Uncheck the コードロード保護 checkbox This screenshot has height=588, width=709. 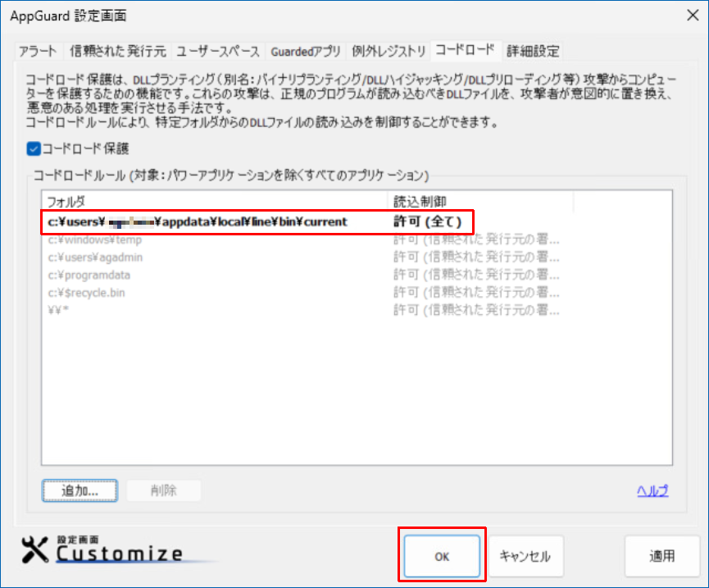tap(34, 148)
